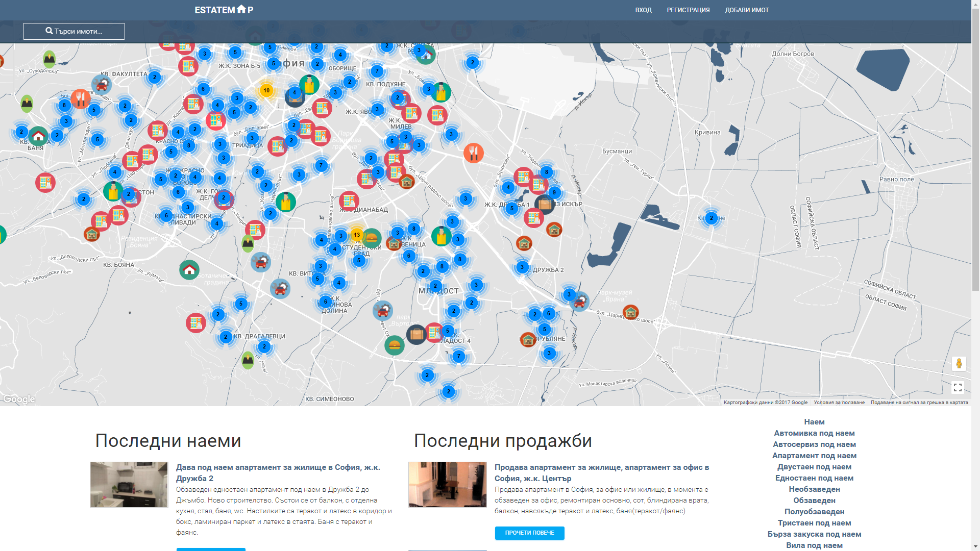Open the Наем category link
The width and height of the screenshot is (980, 551).
[x=814, y=422]
